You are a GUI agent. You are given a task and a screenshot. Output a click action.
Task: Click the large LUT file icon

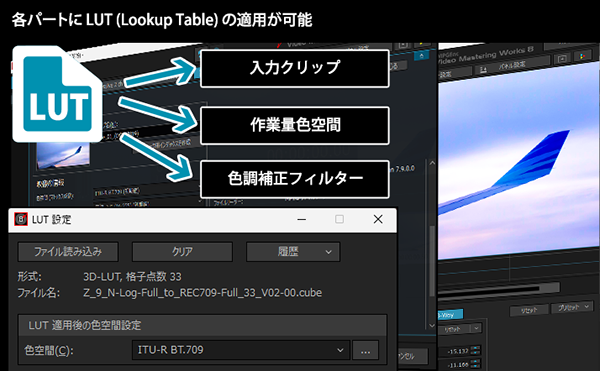[x=57, y=94]
